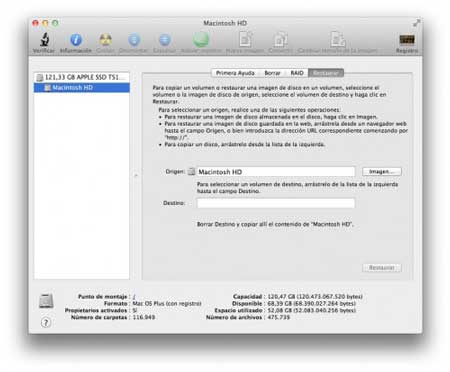Click the large volume icon in the info area
The image size is (450, 372).
click(x=46, y=301)
